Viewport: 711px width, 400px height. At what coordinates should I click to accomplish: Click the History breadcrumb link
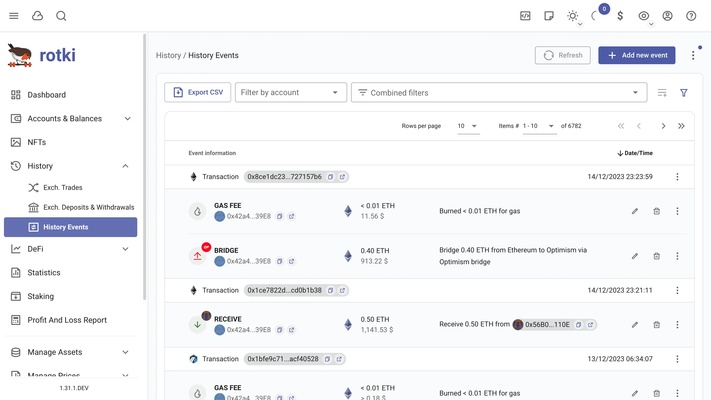(x=168, y=55)
